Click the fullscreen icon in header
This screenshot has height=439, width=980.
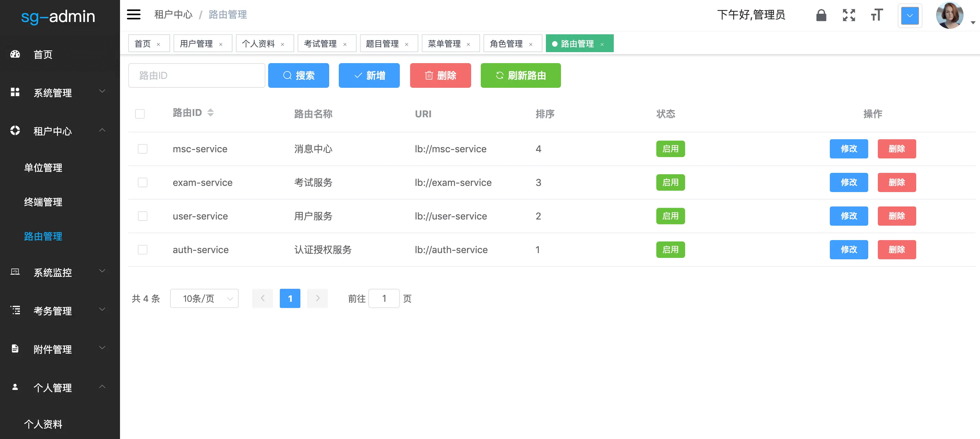point(848,15)
